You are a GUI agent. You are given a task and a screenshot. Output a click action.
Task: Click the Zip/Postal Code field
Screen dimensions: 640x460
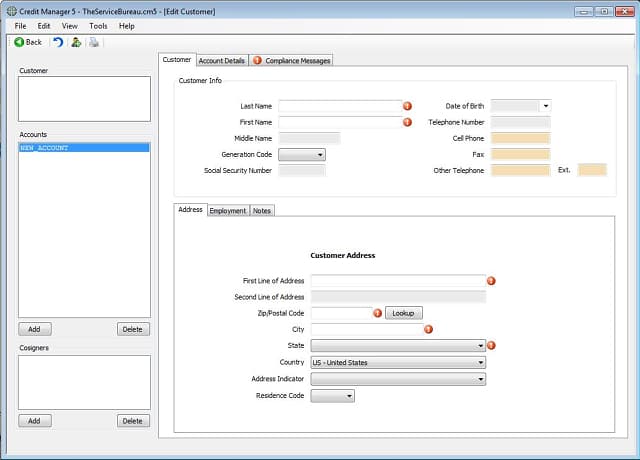(x=341, y=313)
